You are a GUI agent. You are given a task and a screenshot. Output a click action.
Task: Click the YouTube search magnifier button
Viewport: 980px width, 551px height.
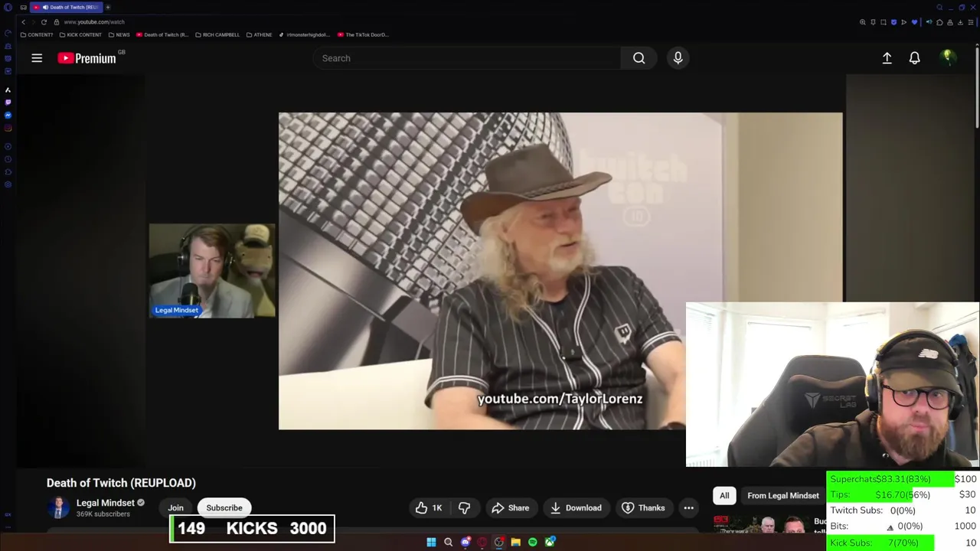pyautogui.click(x=639, y=58)
